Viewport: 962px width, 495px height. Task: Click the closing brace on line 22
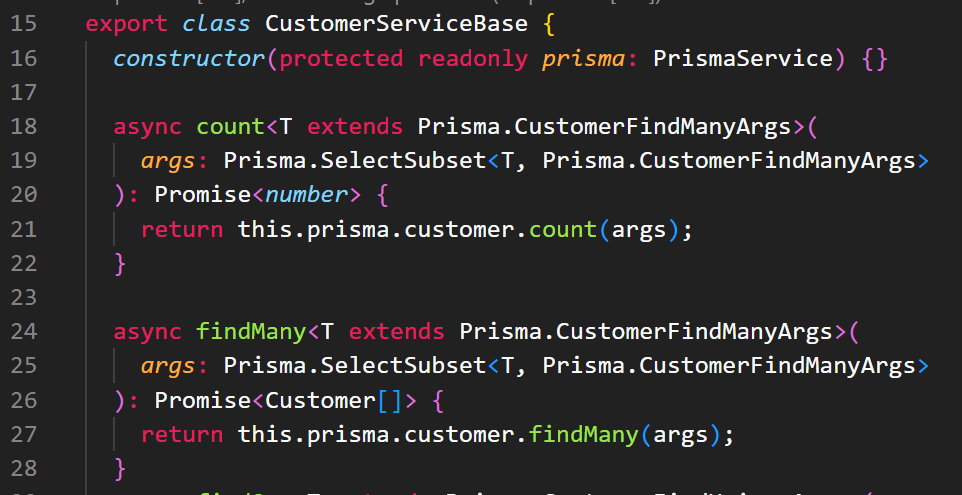click(120, 264)
